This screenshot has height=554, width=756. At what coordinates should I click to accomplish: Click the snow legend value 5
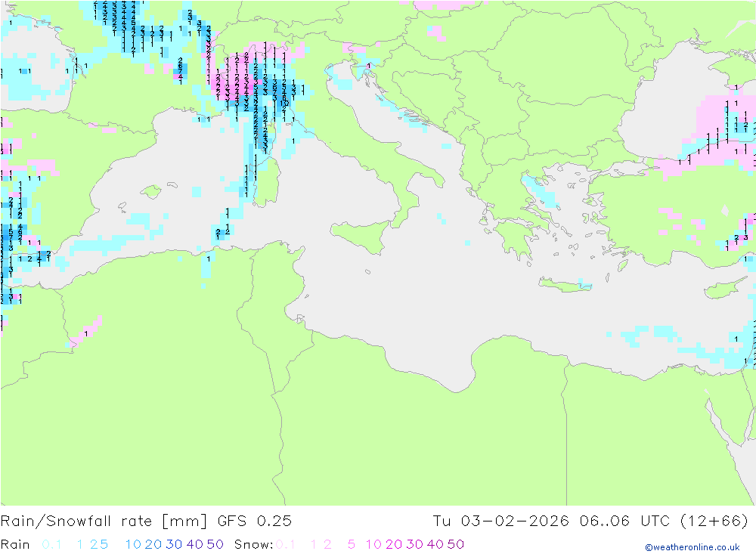coord(352,544)
